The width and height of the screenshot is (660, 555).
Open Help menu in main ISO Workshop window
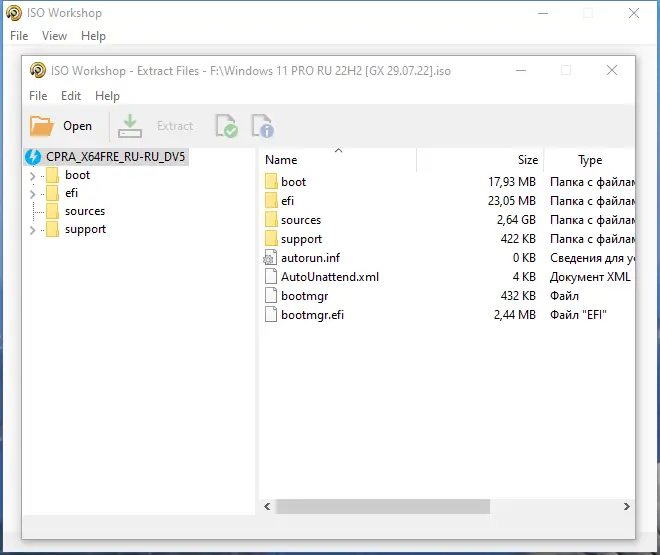[x=93, y=36]
